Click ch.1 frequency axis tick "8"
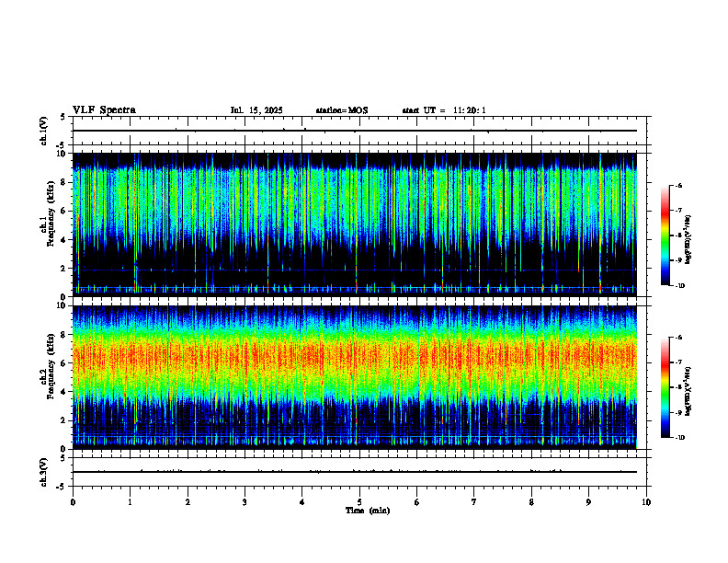Viewport: 728px width, 563px height. click(x=63, y=182)
